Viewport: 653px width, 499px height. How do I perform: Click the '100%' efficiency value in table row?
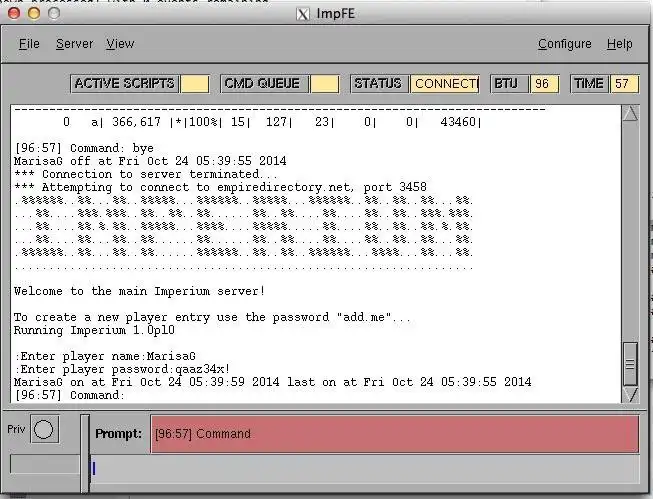pyautogui.click(x=203, y=122)
